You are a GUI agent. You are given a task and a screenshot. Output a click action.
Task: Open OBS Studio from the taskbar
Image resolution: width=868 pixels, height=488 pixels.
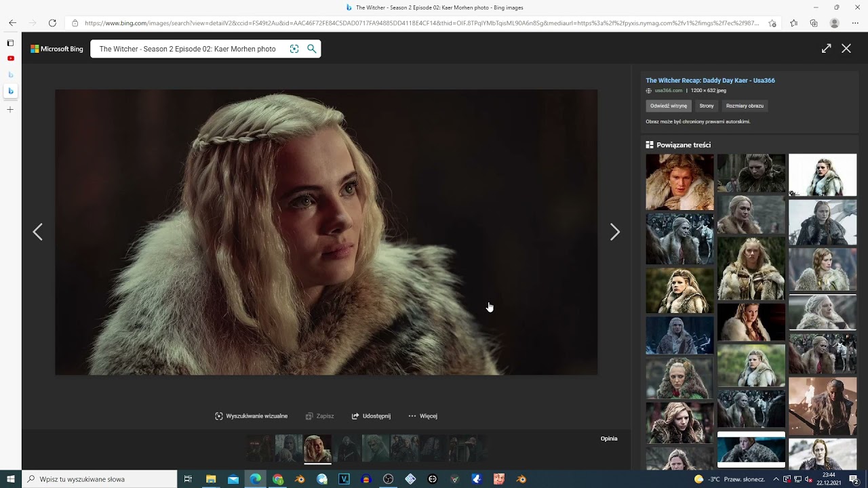[388, 479]
